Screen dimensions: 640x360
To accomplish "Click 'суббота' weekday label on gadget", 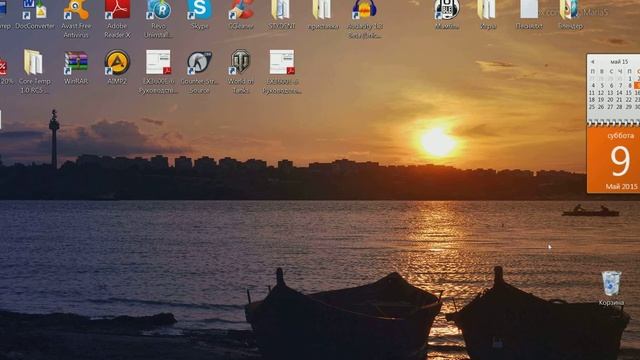I will tap(621, 136).
